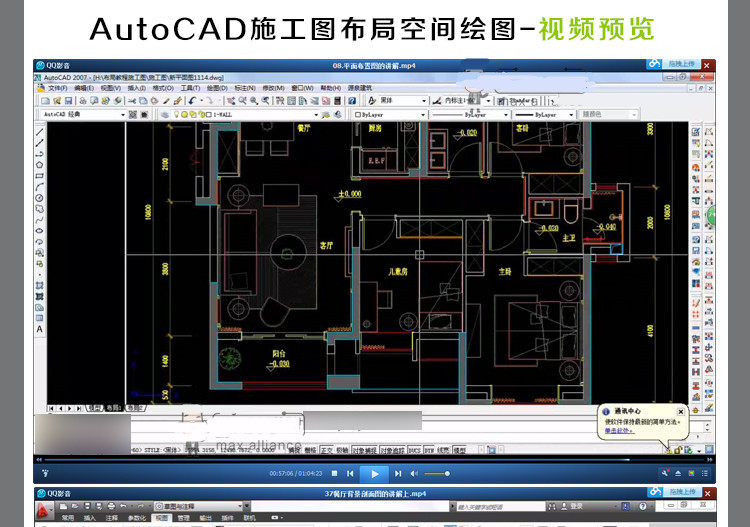This screenshot has width=750, height=527.
Task: Open the 绘图(D) menu
Action: point(217,88)
